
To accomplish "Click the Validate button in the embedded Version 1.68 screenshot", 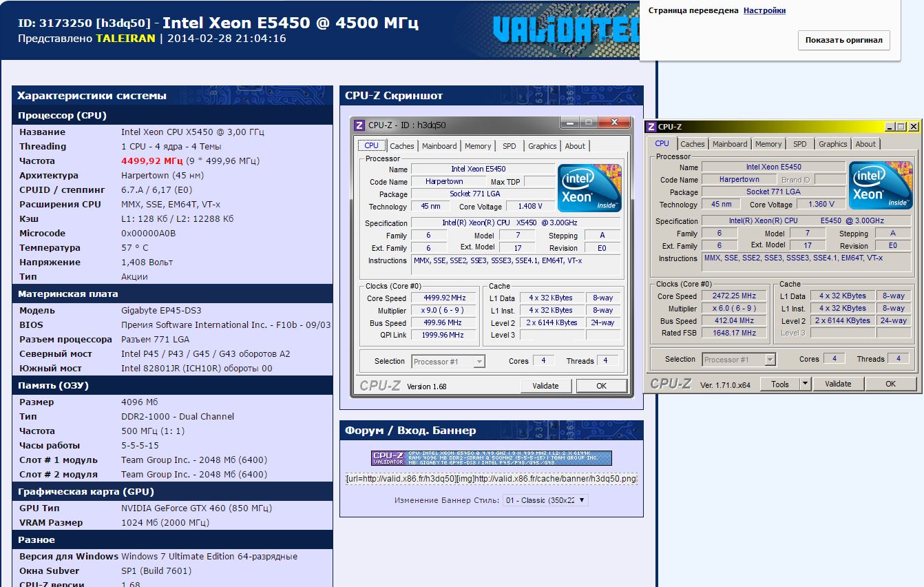I will 546,386.
